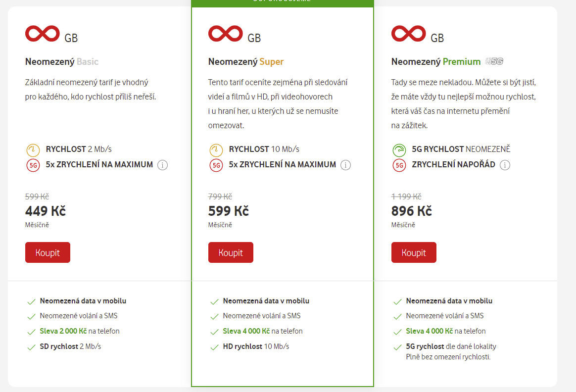
Task: Buy the Neomezený Premium plan for 896 Kč
Action: click(414, 252)
